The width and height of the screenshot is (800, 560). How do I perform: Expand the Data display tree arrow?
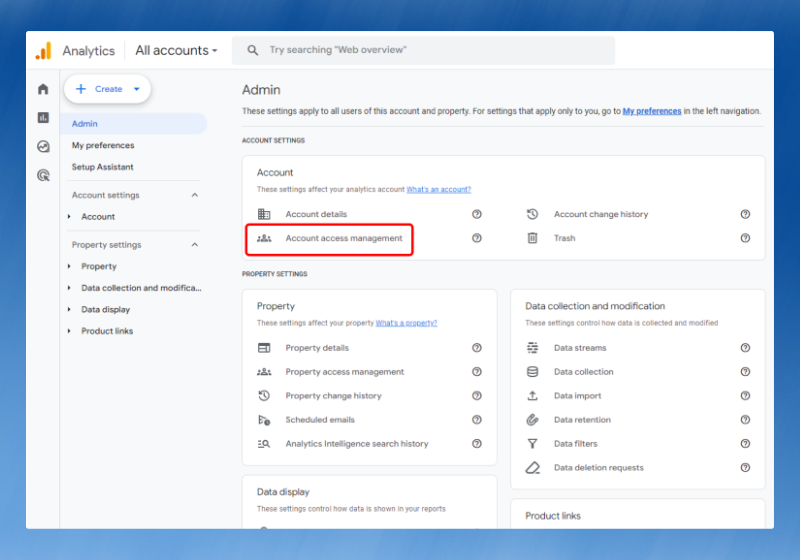pos(69,310)
